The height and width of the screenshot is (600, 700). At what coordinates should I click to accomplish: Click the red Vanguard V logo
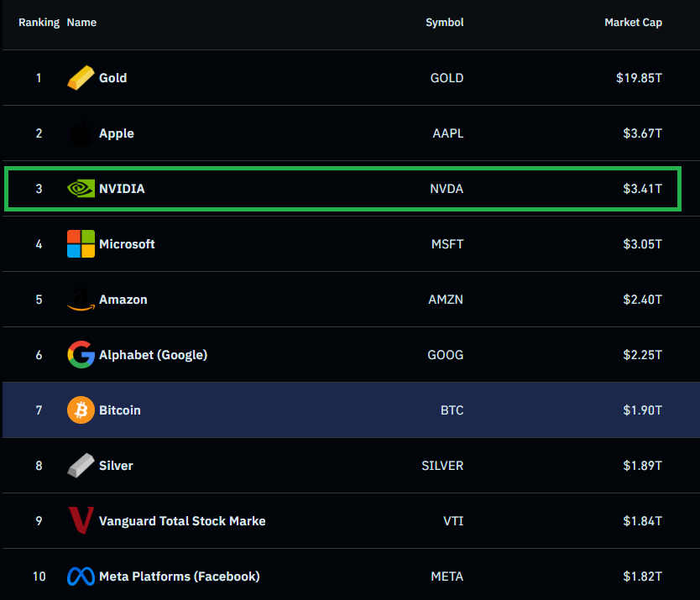pos(81,521)
